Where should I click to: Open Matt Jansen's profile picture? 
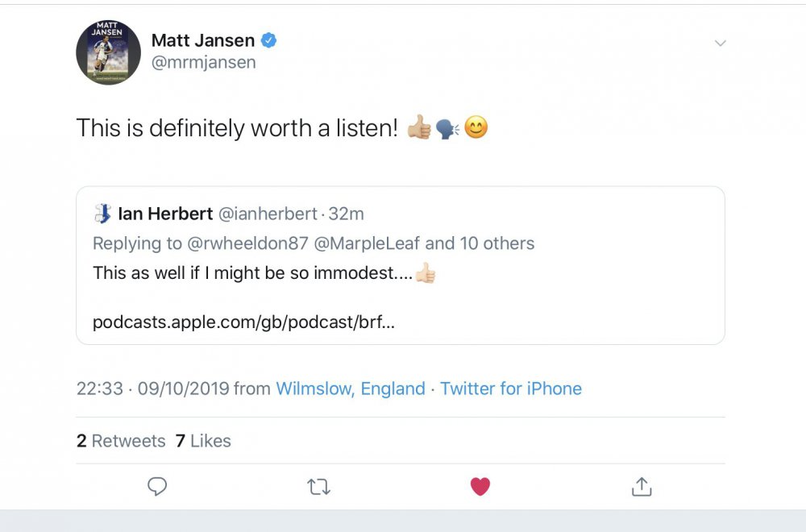(x=108, y=52)
